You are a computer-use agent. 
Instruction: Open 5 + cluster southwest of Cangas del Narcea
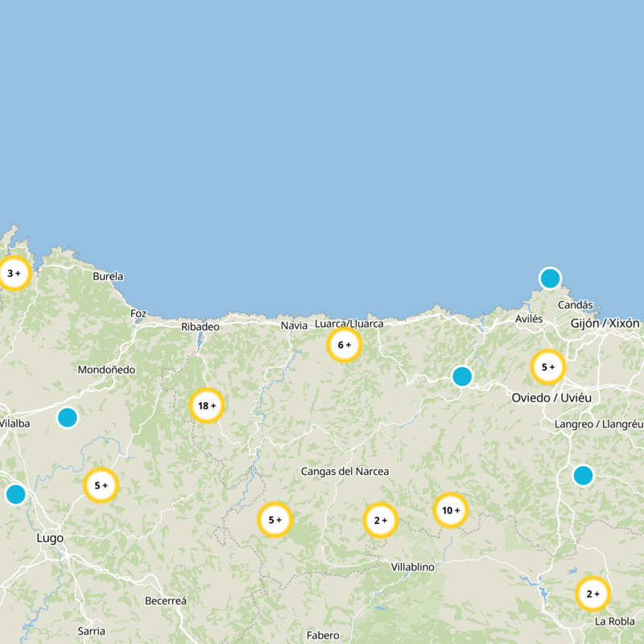coord(275,519)
